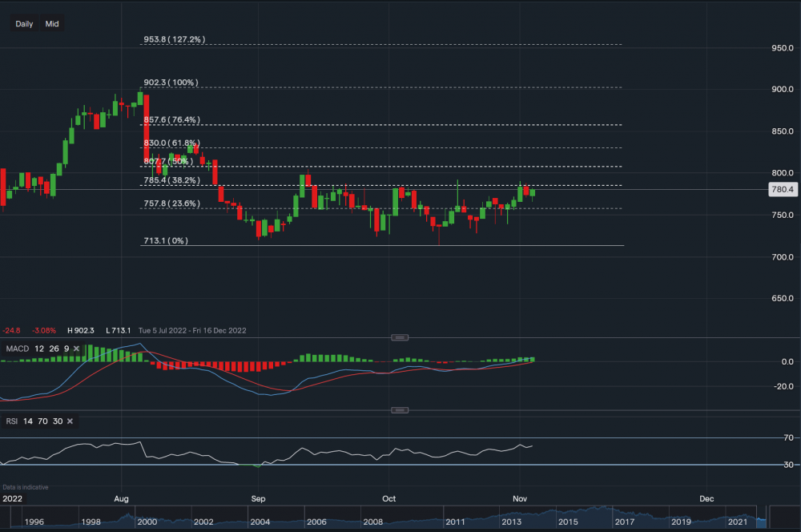Click the RSI parameters 14 70 30

41,421
